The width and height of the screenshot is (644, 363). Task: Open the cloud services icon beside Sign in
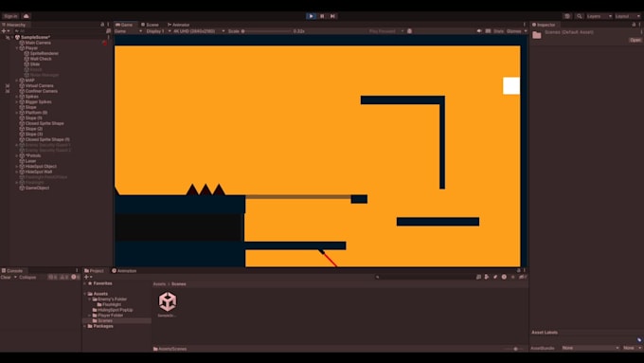pyautogui.click(x=26, y=16)
